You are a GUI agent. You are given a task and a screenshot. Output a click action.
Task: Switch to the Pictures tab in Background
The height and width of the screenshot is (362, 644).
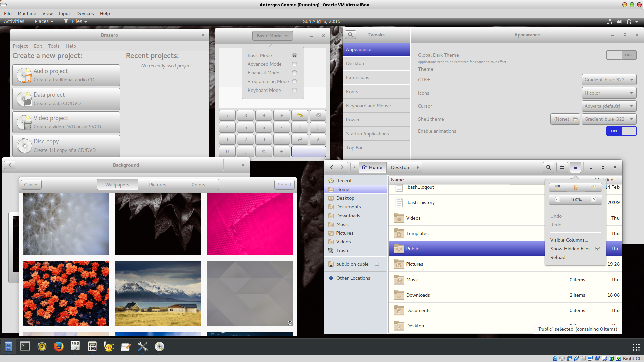[158, 185]
